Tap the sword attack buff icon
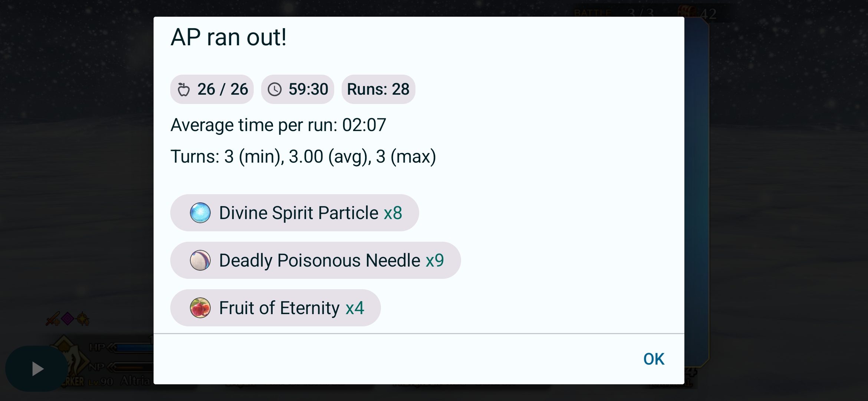 pos(53,319)
